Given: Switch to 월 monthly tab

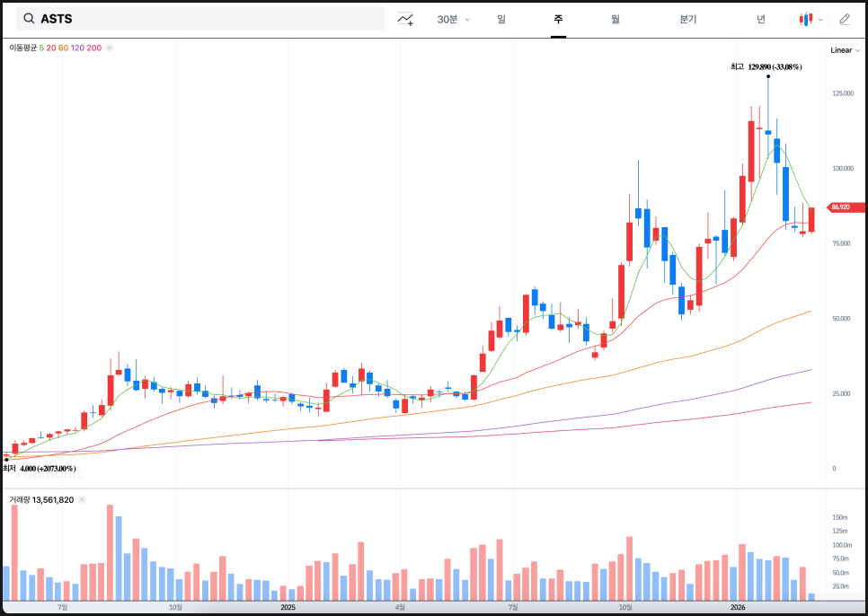Looking at the screenshot, I should pos(615,19).
